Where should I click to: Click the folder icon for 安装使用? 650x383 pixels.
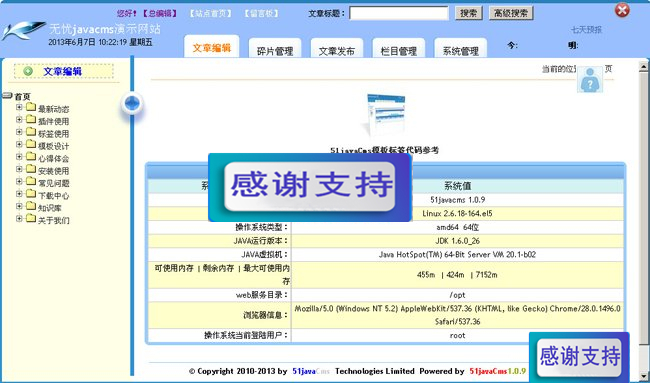click(31, 170)
